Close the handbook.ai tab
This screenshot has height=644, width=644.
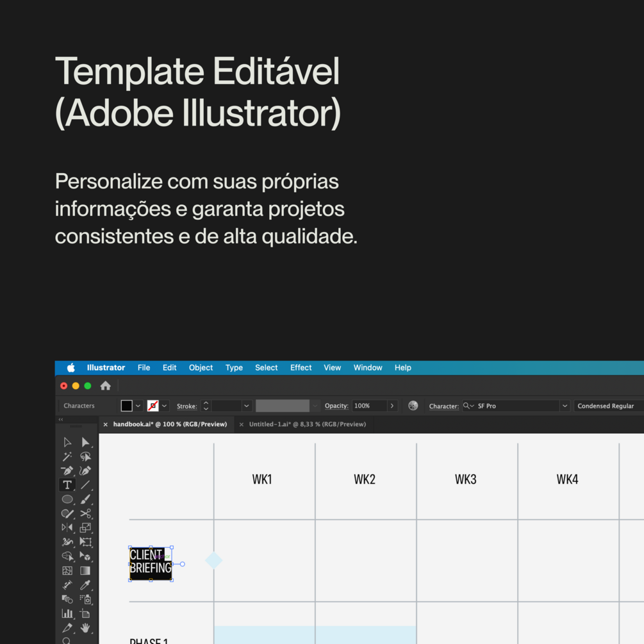106,425
